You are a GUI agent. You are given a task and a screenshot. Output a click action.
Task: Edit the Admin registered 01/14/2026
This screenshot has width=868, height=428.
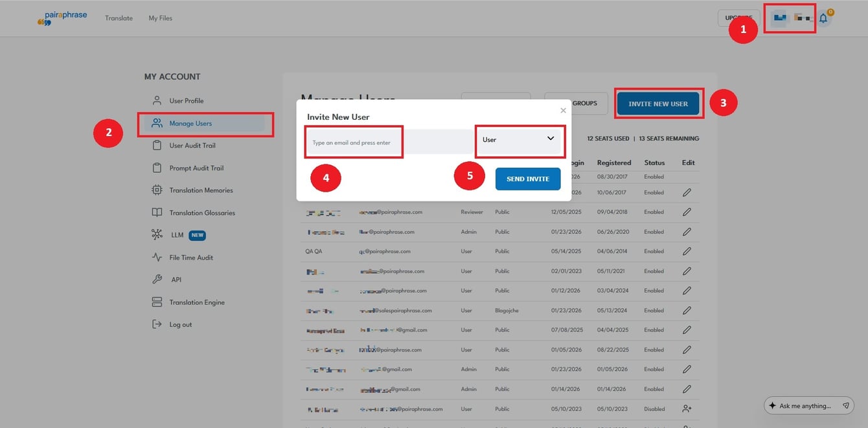(687, 389)
